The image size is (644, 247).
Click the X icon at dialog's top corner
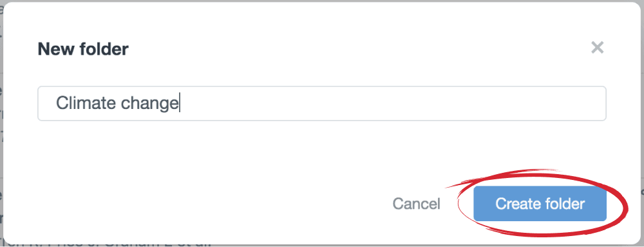point(597,48)
